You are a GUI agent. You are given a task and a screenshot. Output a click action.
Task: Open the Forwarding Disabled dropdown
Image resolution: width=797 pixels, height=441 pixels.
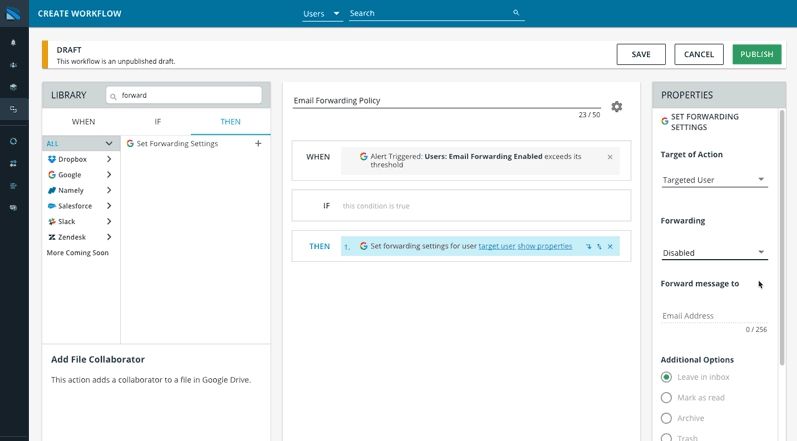(x=714, y=253)
